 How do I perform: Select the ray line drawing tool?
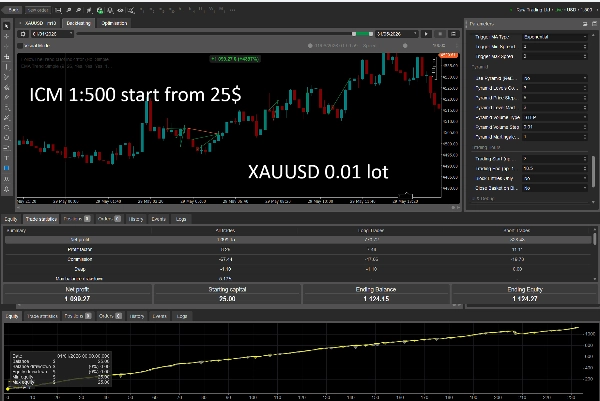[7, 77]
